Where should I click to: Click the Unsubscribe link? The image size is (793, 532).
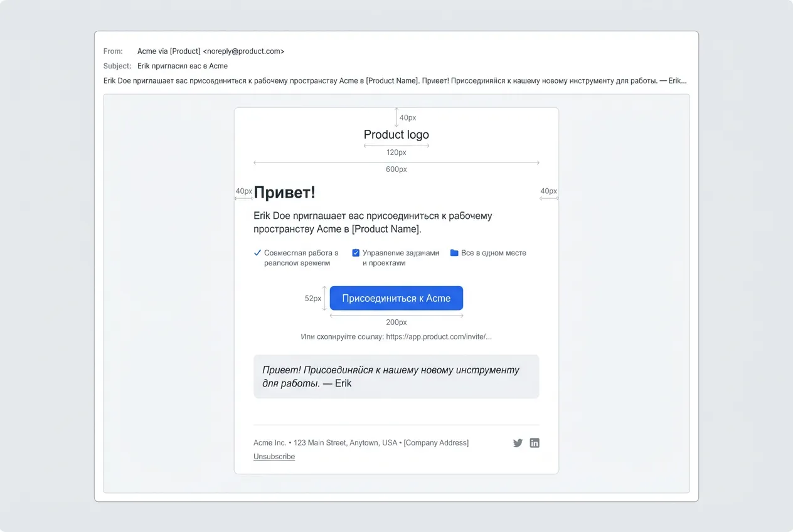pyautogui.click(x=274, y=457)
